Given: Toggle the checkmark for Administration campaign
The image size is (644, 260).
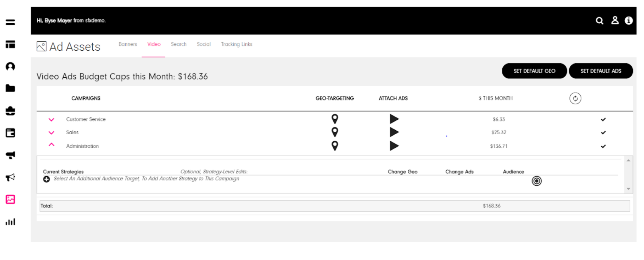Looking at the screenshot, I should [603, 146].
